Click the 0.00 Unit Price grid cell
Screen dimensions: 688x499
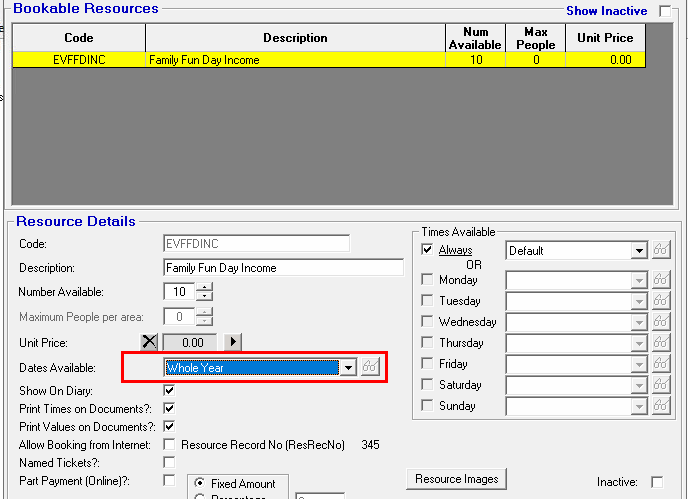tap(606, 60)
